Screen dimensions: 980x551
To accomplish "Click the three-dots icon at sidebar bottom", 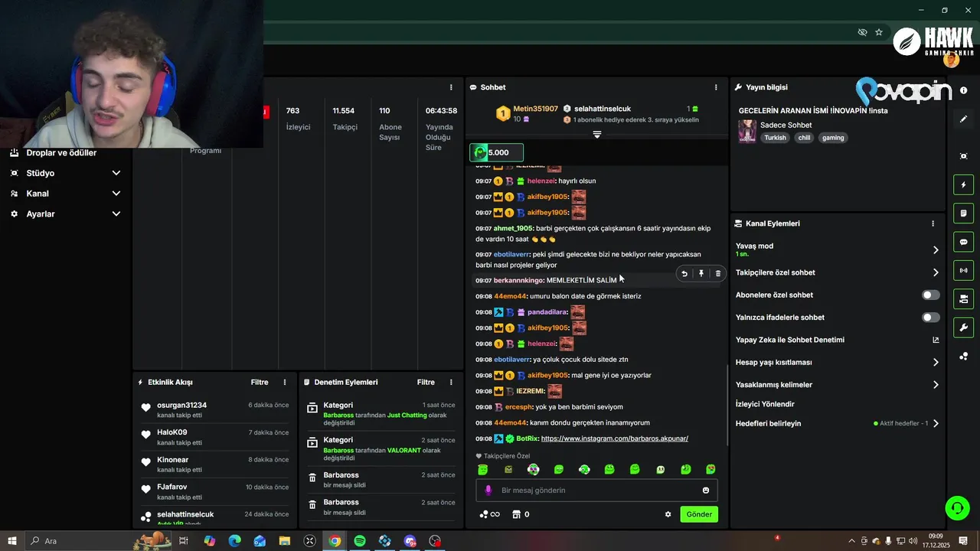I will [963, 357].
